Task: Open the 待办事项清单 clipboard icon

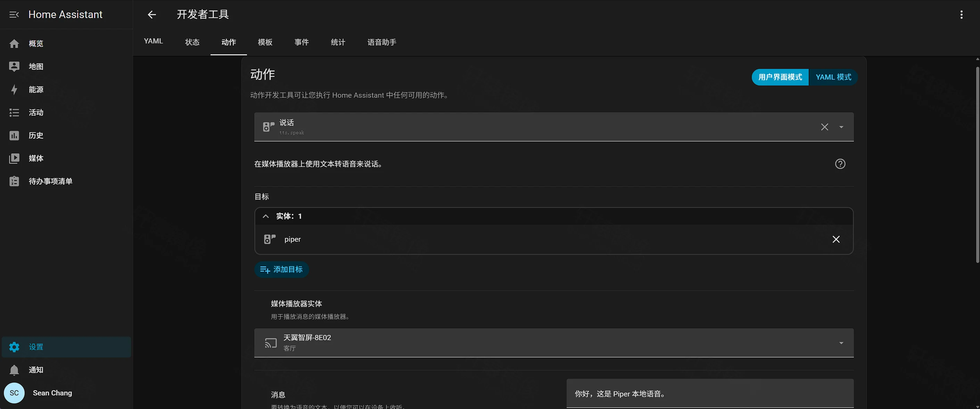Action: (14, 181)
